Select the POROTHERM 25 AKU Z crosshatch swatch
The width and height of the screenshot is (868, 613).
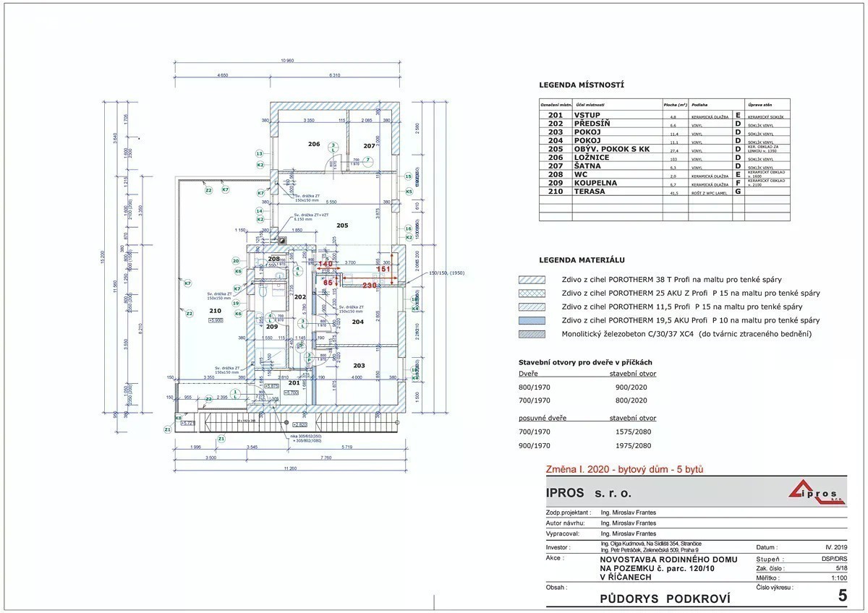click(x=536, y=293)
